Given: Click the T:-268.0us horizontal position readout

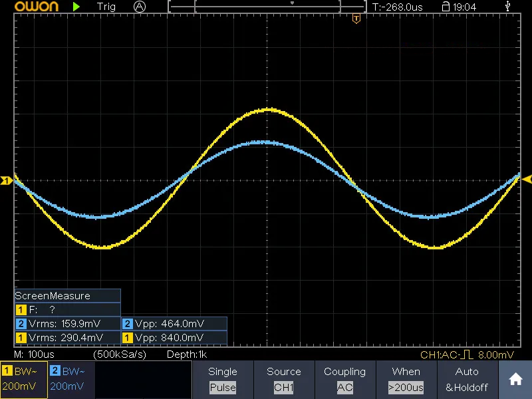Looking at the screenshot, I should click(397, 7).
